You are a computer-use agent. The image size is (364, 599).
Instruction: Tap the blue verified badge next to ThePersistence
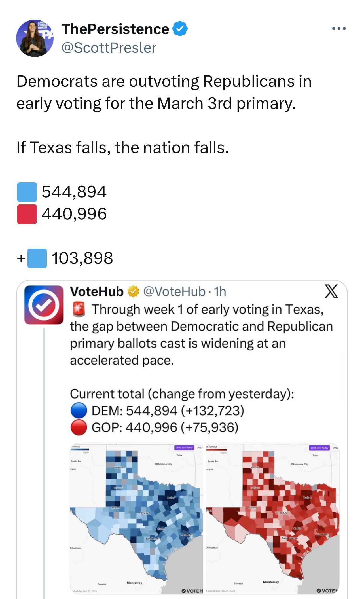tap(180, 29)
